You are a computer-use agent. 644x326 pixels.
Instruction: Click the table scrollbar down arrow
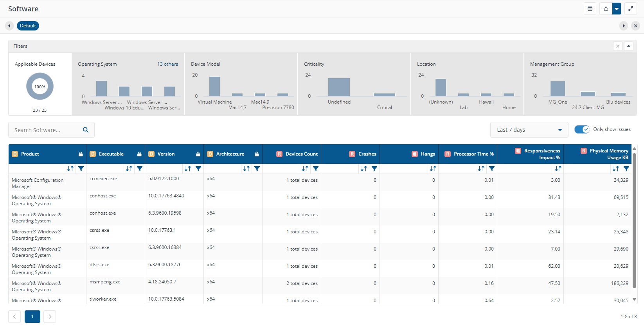pos(635,299)
